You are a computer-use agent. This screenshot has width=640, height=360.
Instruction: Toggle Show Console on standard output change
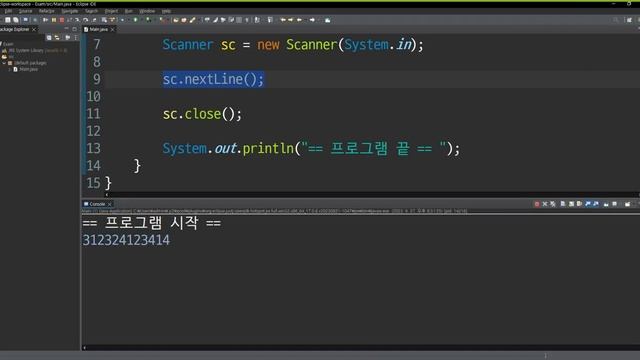click(588, 204)
